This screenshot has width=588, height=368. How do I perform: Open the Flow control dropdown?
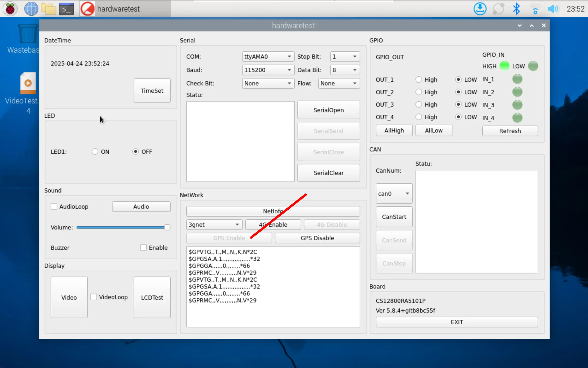[339, 83]
